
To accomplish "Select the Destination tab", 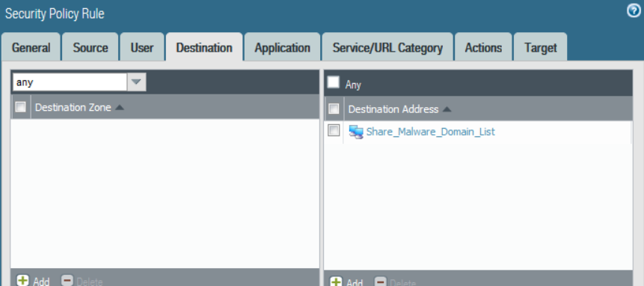I will [x=204, y=47].
